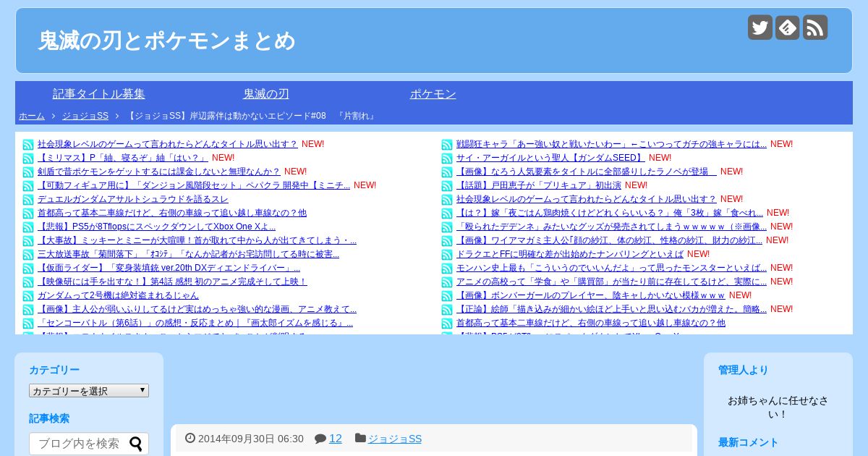Open article 【画像】ワイアマガミ主人公
This screenshot has height=456, width=868.
pyautogui.click(x=609, y=240)
